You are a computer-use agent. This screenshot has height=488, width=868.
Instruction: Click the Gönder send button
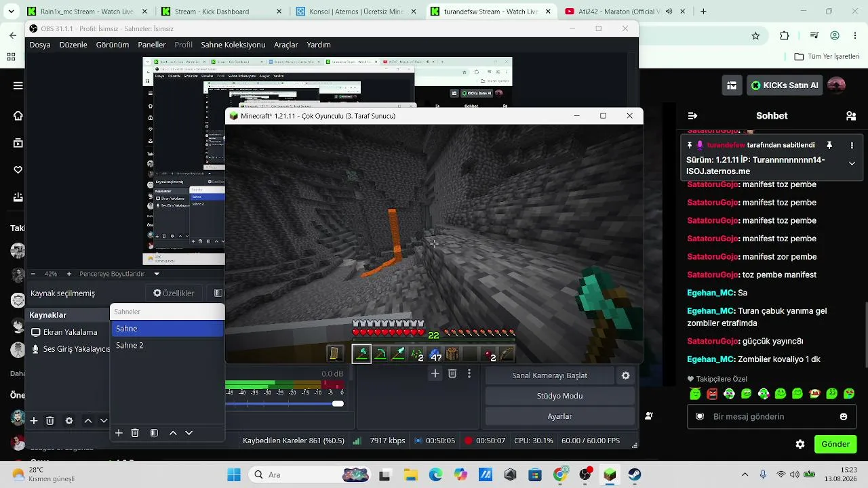click(835, 445)
